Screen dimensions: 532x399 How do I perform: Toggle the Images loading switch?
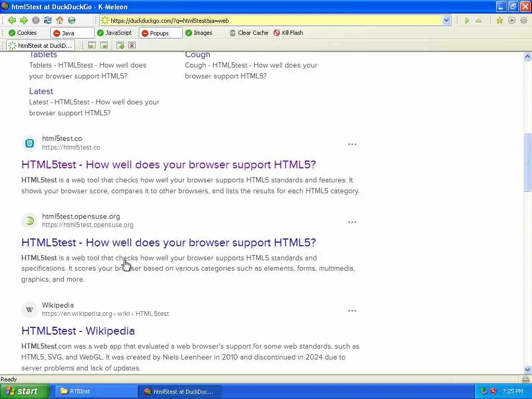199,33
